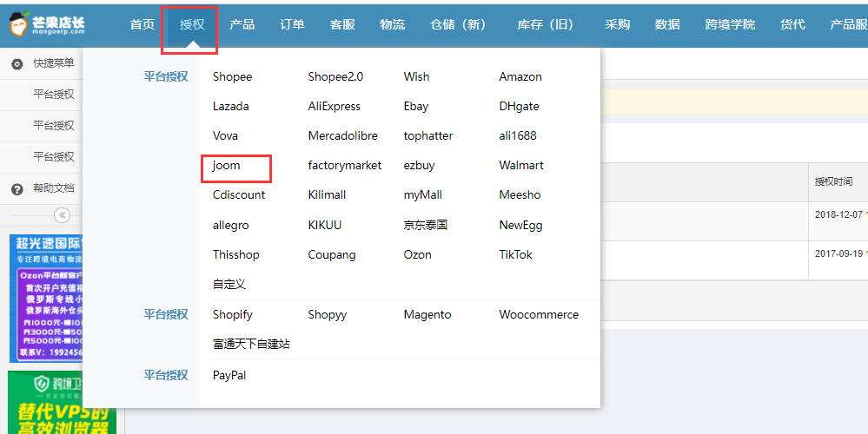Viewport: 868px width, 434px height.
Task: Select Lazada platform authorization
Action: tap(231, 106)
